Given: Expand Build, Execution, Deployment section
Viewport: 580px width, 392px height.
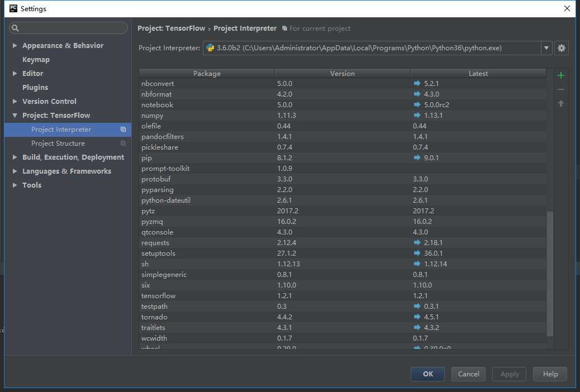Looking at the screenshot, I should coord(15,157).
